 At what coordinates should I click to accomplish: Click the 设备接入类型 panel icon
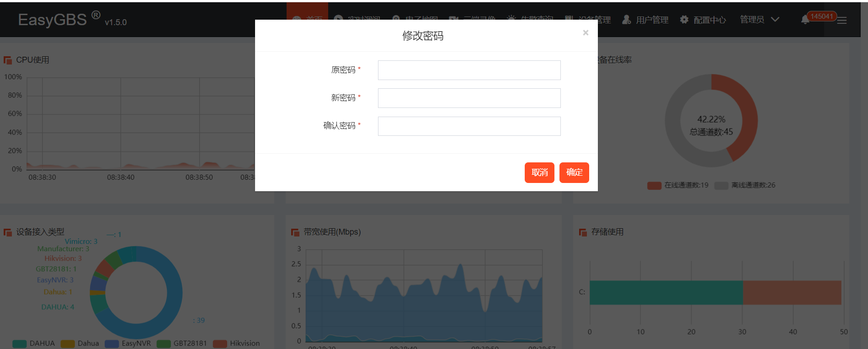pos(8,232)
